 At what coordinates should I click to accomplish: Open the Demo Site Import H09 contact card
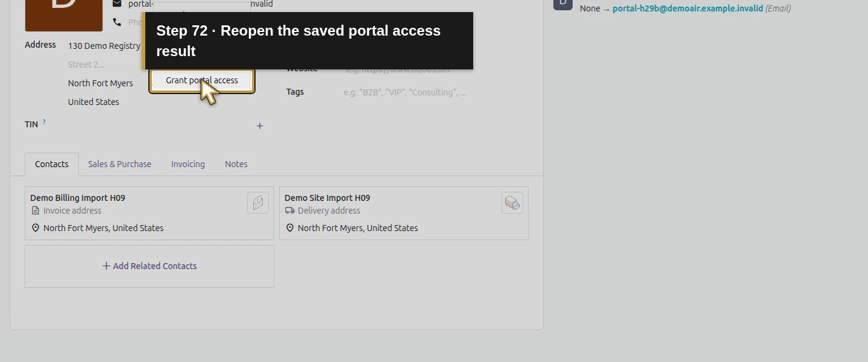[404, 213]
